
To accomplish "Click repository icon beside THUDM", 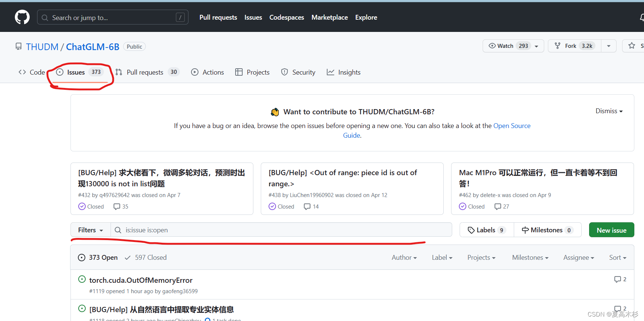I will (x=19, y=46).
